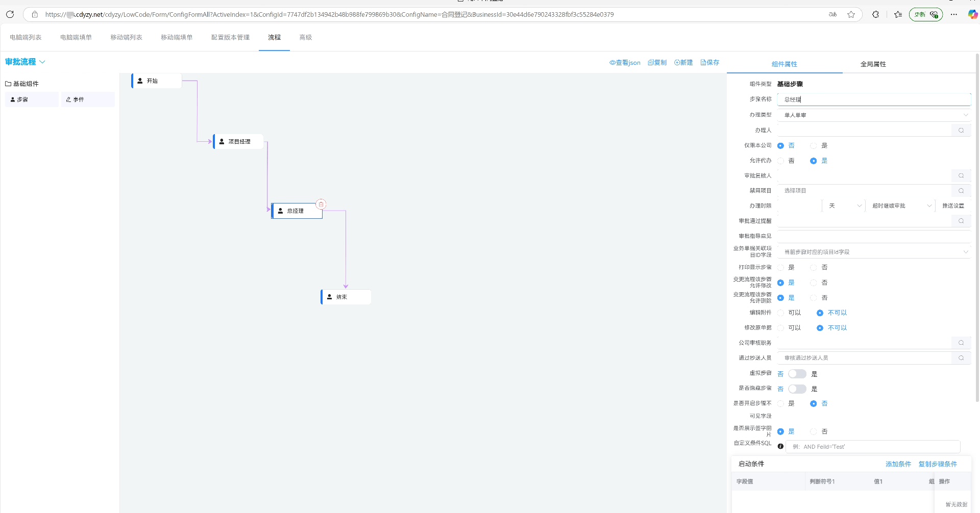Focus the 审批指导意见 input field
Image resolution: width=980 pixels, height=513 pixels.
pyautogui.click(x=873, y=236)
